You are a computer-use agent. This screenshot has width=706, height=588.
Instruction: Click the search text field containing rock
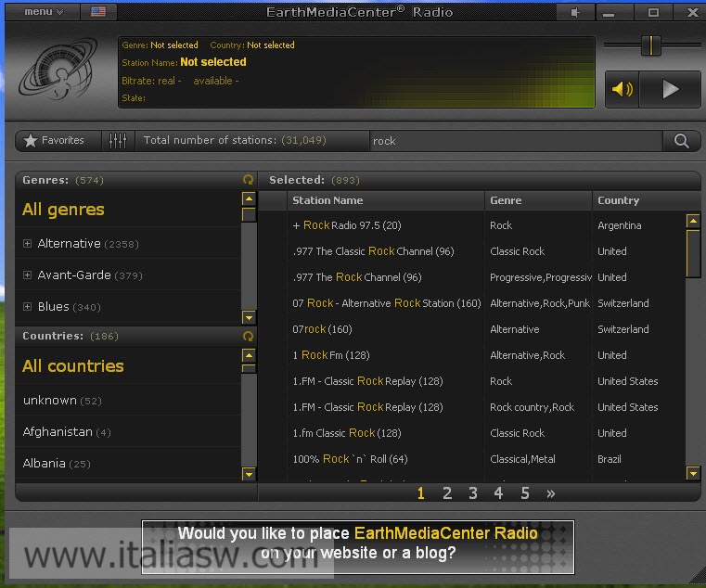pos(516,141)
